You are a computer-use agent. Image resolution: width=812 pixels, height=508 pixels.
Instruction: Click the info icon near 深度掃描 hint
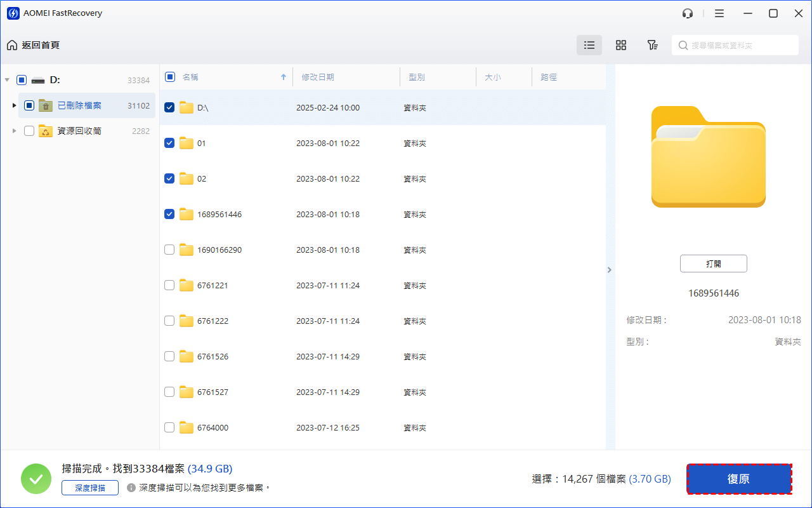click(131, 488)
